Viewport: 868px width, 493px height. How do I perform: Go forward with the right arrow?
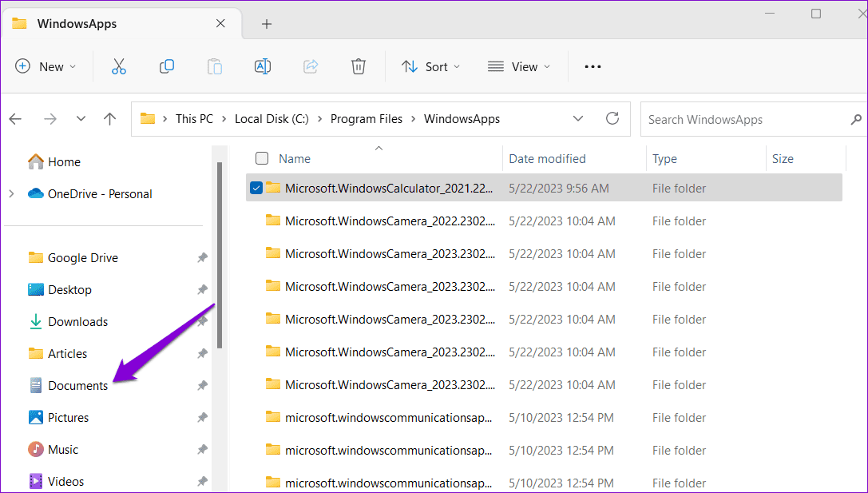pyautogui.click(x=50, y=118)
